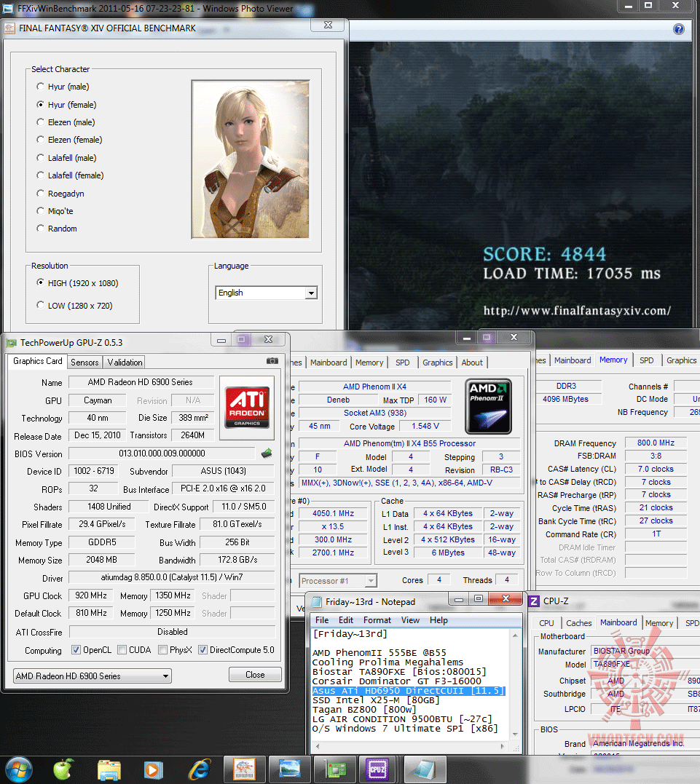Choose the Elezen (female) option
This screenshot has width=700, height=784.
69,140
